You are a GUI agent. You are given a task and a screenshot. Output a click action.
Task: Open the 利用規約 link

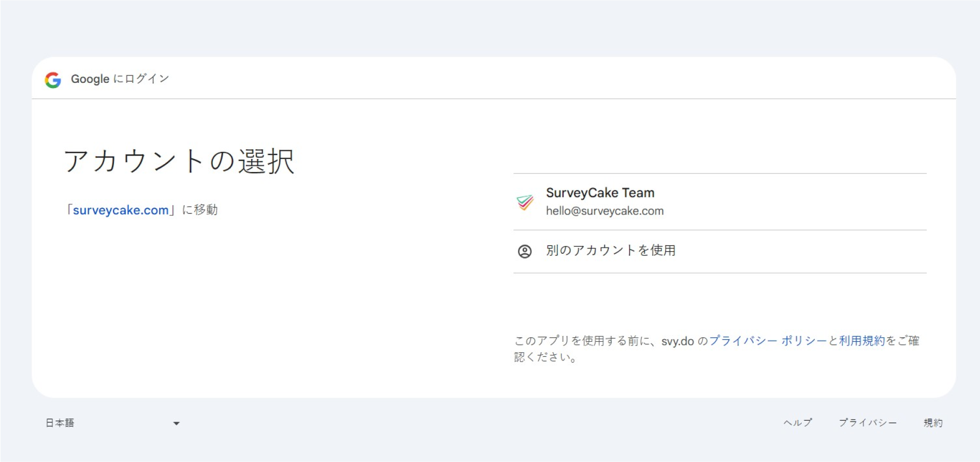[861, 341]
